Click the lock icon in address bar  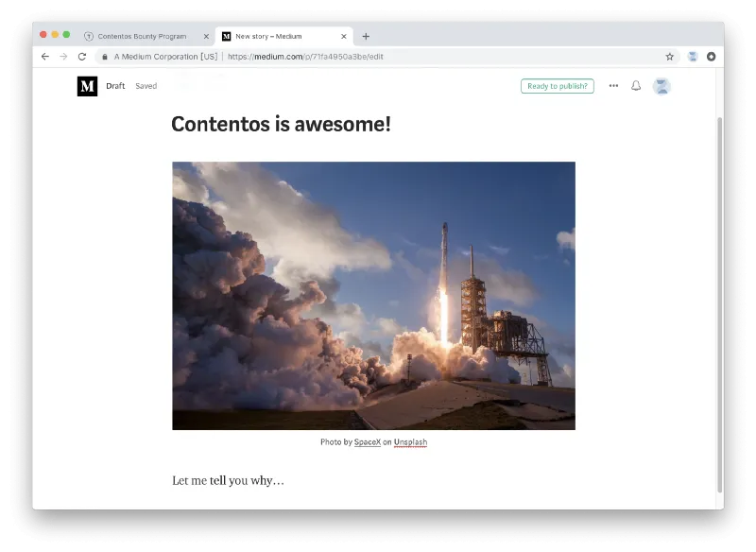point(105,57)
